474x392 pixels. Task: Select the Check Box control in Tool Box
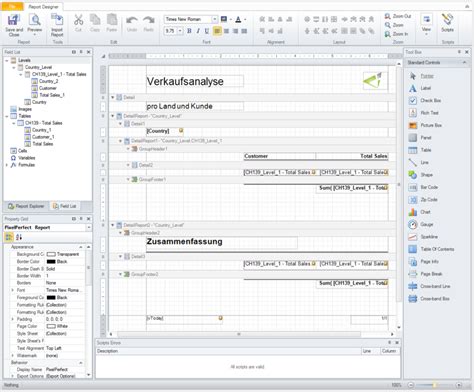click(431, 101)
